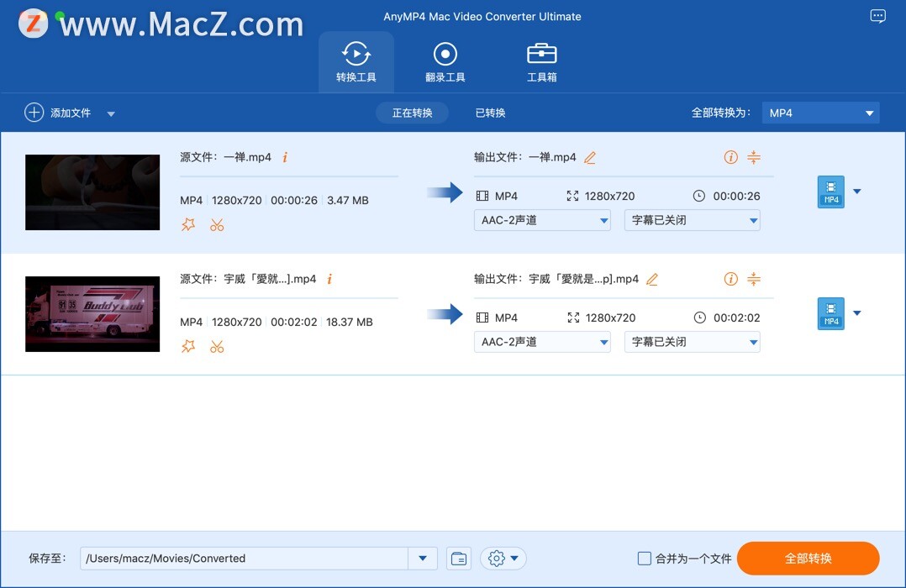Click the 3.47 MB file size
This screenshot has width=906, height=588.
click(348, 201)
